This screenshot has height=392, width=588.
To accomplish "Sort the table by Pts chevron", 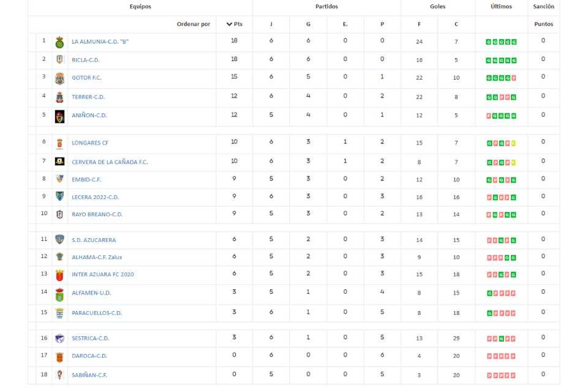I will pos(229,24).
